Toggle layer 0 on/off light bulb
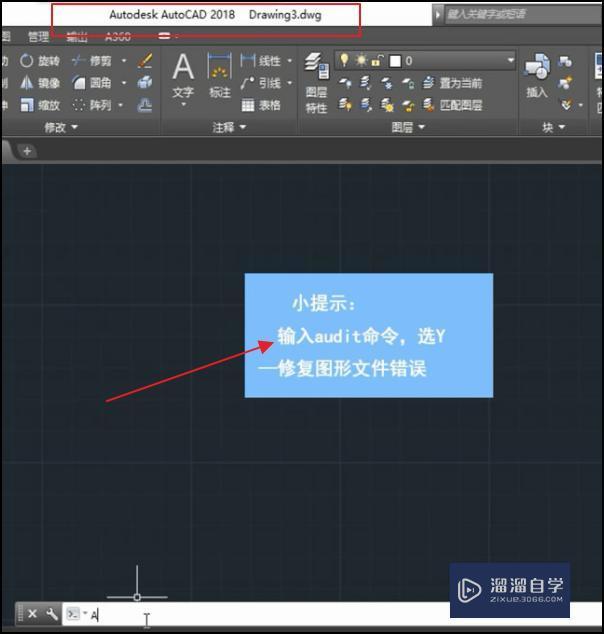 tap(344, 61)
